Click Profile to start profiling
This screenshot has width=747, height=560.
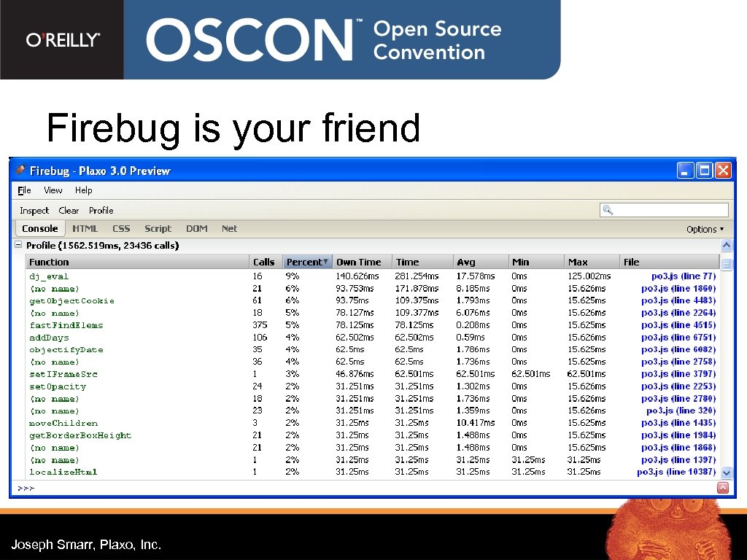(x=101, y=210)
